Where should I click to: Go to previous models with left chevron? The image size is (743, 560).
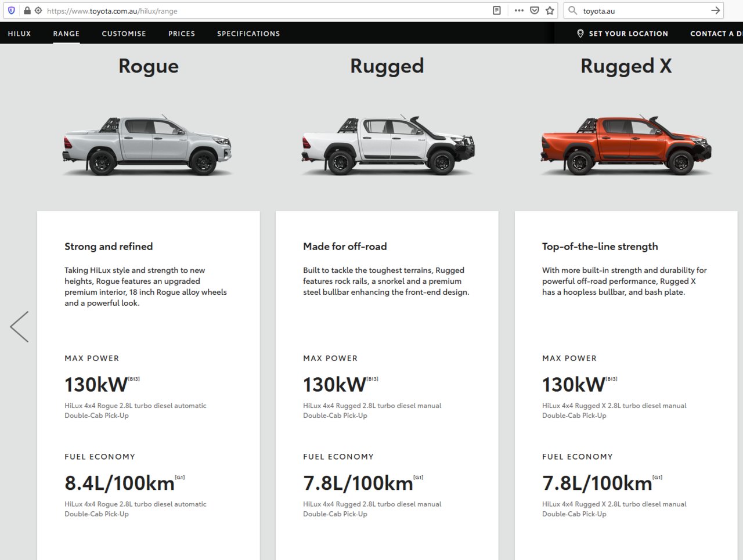(19, 326)
